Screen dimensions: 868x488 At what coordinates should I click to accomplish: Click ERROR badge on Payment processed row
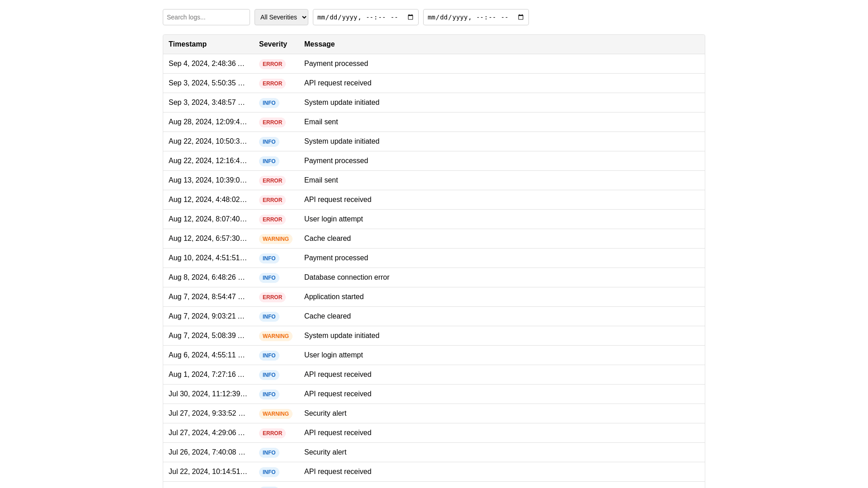[272, 64]
